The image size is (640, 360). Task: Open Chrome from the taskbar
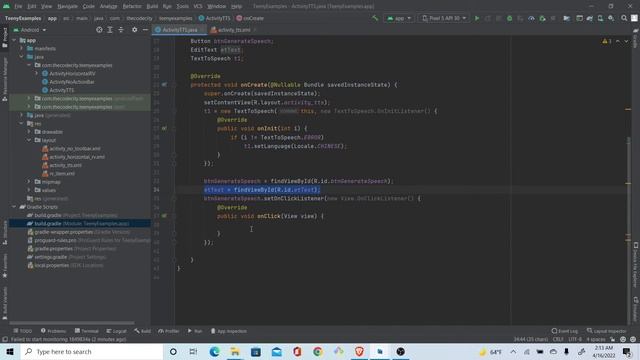point(318,351)
